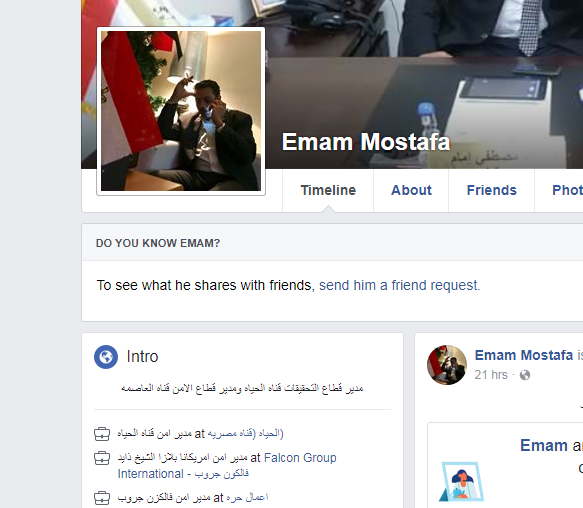Open the Friends tab

tap(492, 190)
